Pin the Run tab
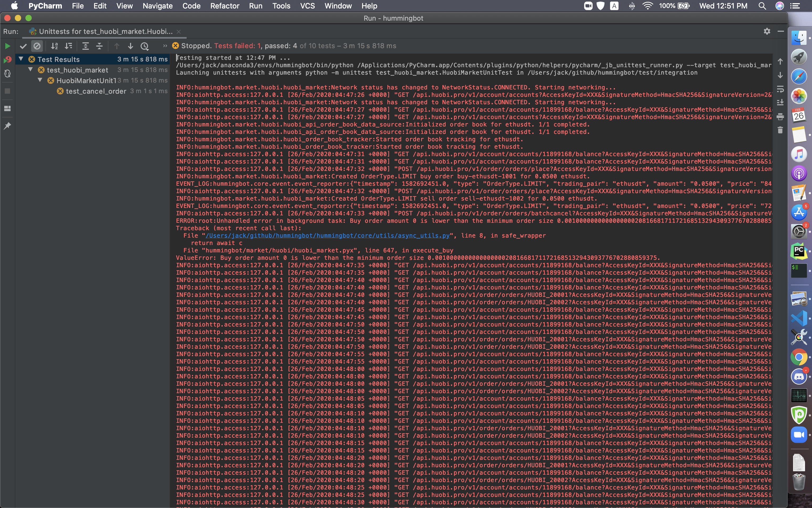Screen dimensions: 812x508 7,126
